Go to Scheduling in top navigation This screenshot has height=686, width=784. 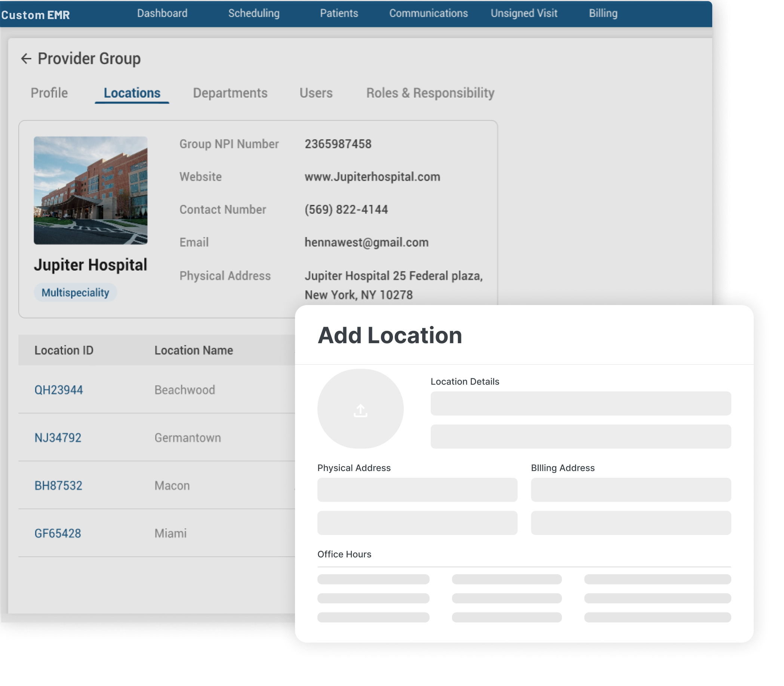pyautogui.click(x=254, y=13)
